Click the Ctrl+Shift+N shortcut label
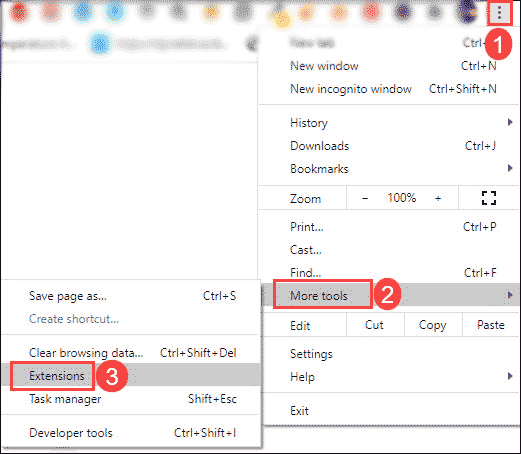The height and width of the screenshot is (454, 521). tap(463, 89)
